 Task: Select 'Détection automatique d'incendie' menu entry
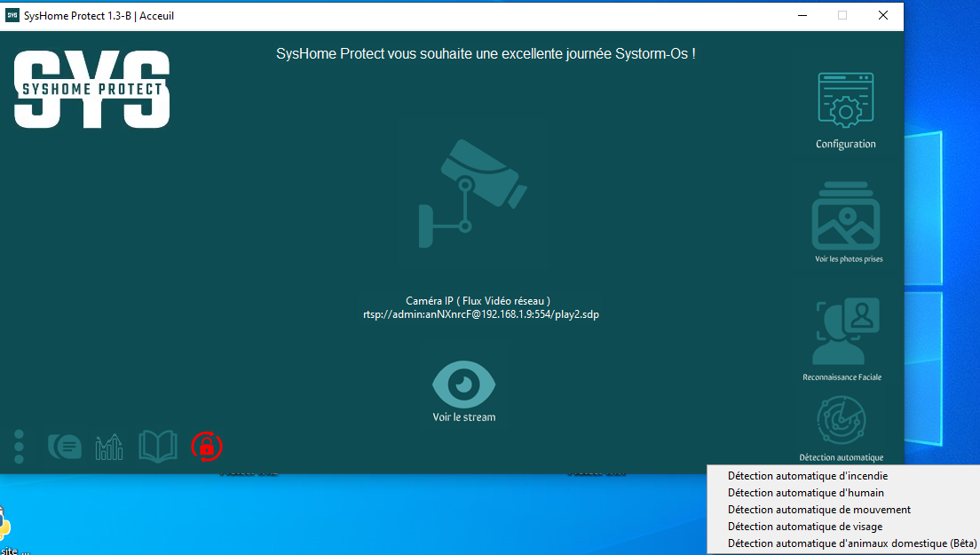[808, 476]
